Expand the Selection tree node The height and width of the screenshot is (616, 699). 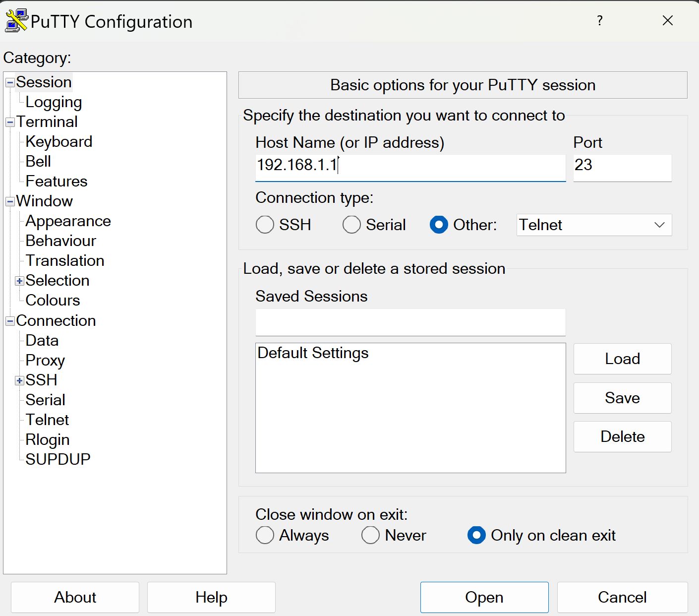pos(19,281)
